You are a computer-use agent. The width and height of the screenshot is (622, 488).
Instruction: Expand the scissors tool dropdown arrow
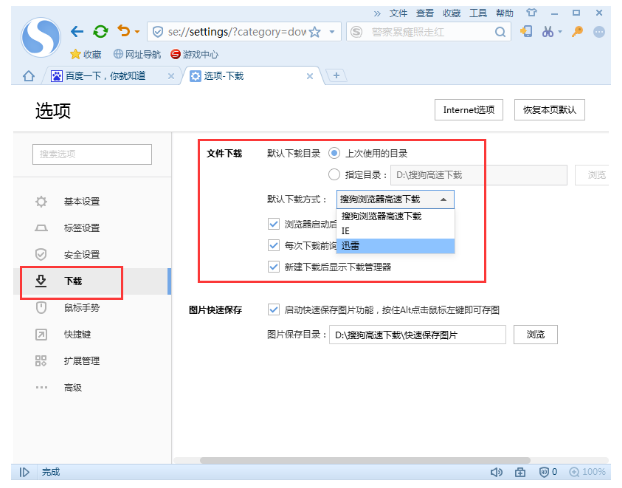click(560, 31)
